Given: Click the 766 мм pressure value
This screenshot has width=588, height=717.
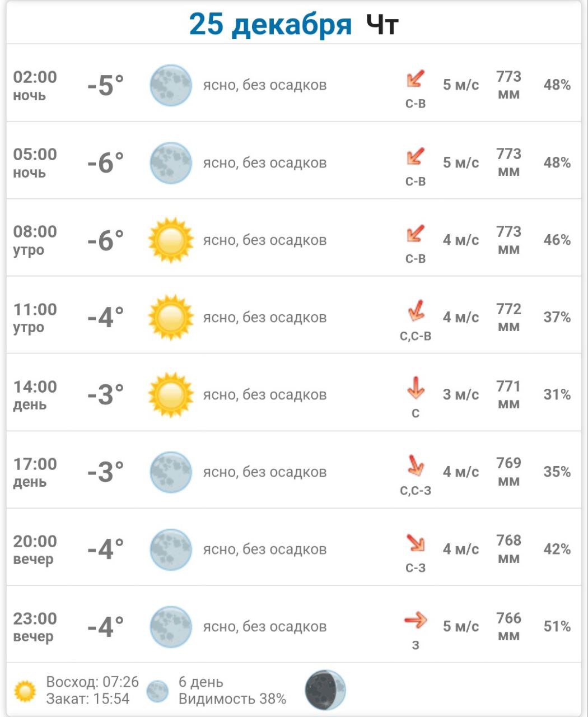Looking at the screenshot, I should (x=508, y=626).
